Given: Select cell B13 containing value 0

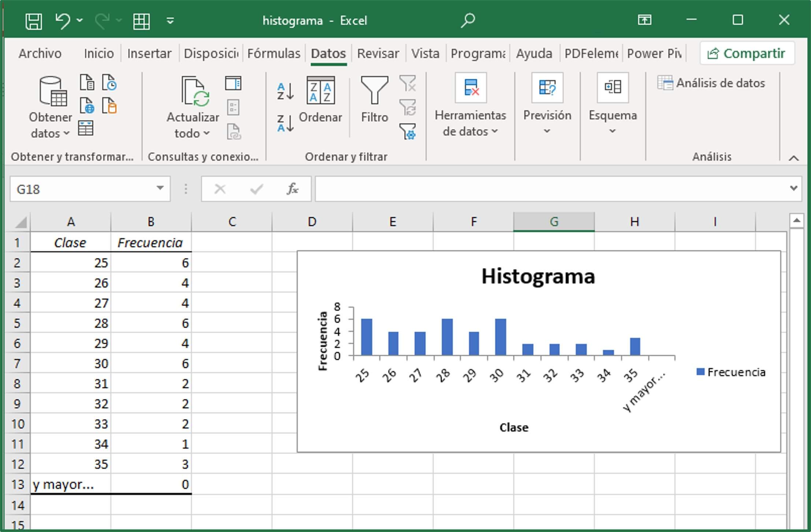Looking at the screenshot, I should click(151, 484).
